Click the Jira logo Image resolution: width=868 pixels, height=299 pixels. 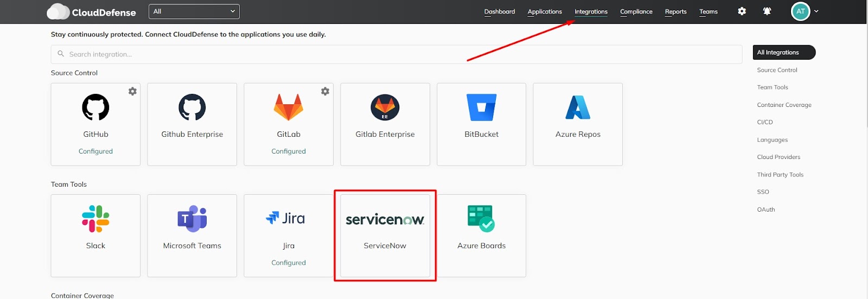tap(285, 218)
